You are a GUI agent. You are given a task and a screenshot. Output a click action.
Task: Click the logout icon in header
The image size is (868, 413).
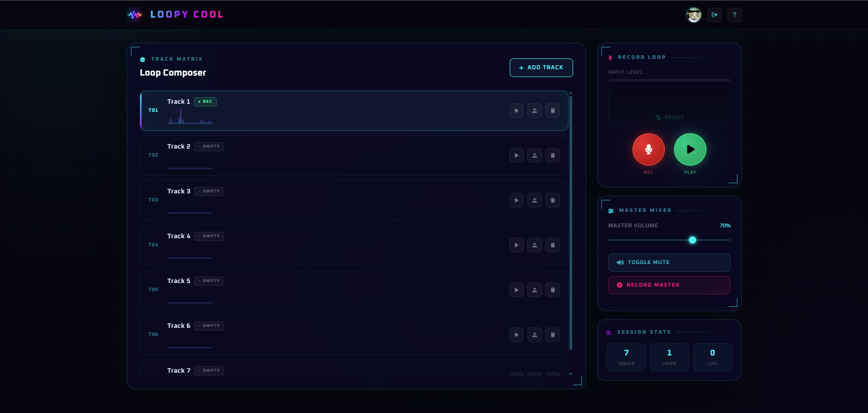[714, 15]
